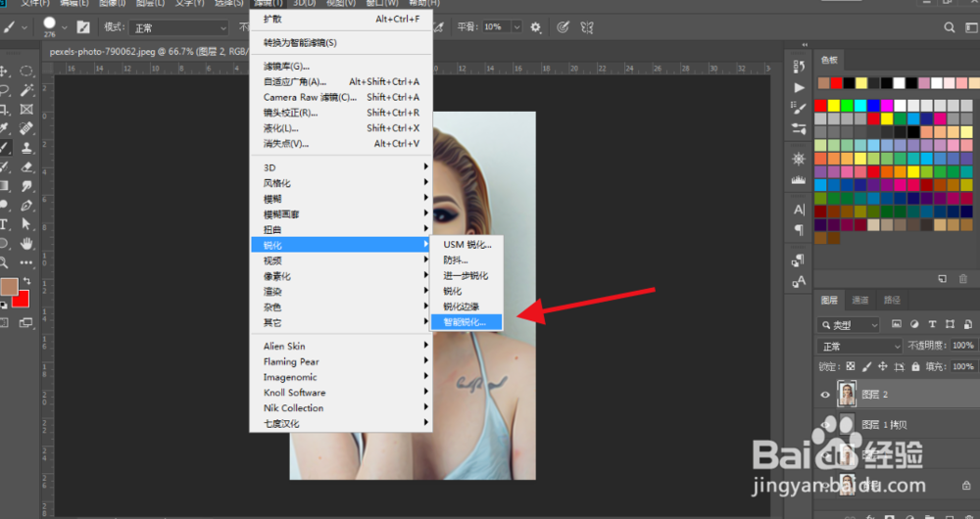Open brush preset picker arrow
The width and height of the screenshot is (980, 519).
(x=64, y=27)
